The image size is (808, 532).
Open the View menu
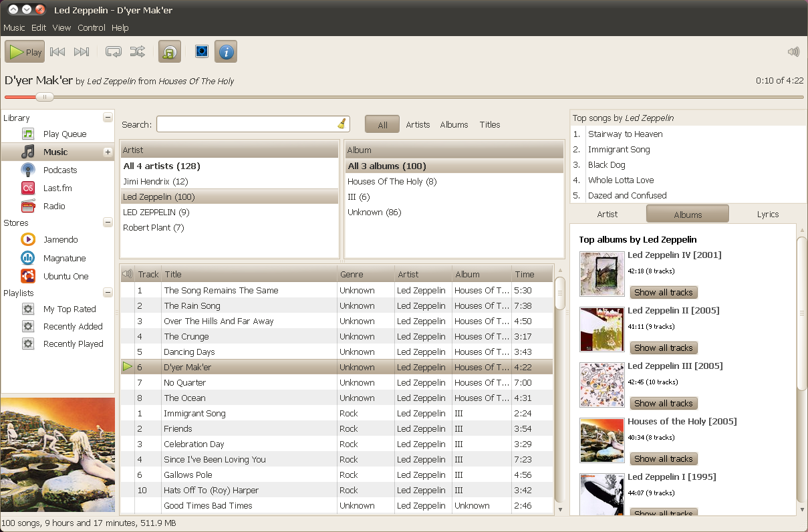[x=61, y=27]
